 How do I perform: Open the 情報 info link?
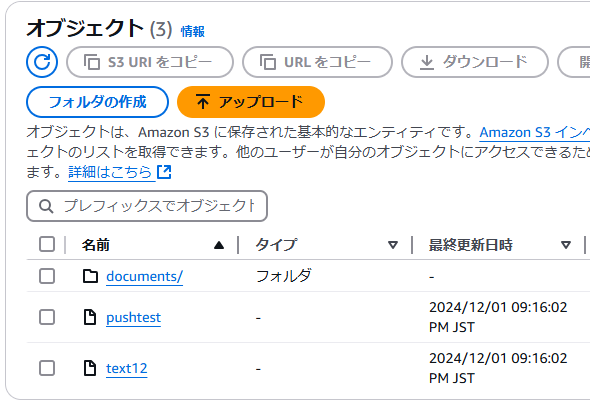point(193,32)
